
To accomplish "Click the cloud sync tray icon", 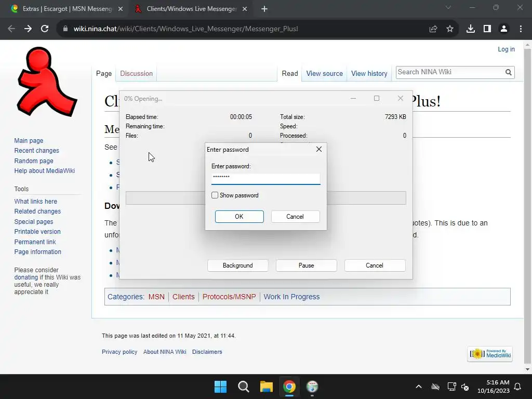I will (x=435, y=387).
